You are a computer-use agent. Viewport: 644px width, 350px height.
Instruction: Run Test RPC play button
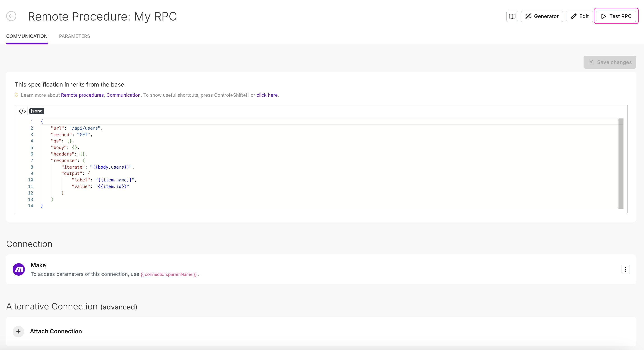tap(616, 16)
